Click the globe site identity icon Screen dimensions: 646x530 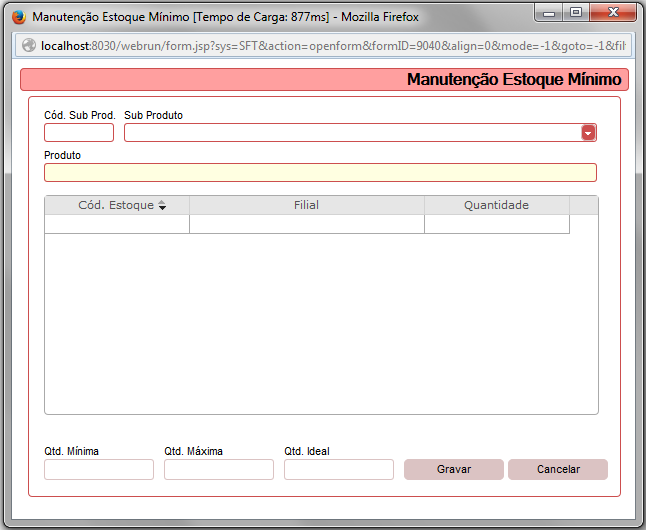[29, 45]
